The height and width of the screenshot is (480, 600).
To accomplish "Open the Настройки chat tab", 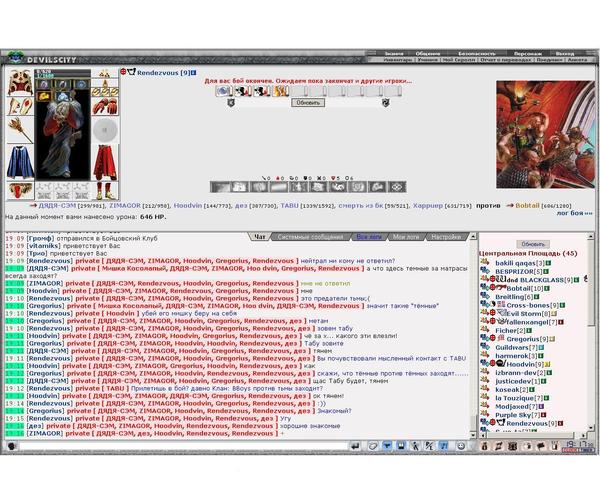I will pos(446,237).
